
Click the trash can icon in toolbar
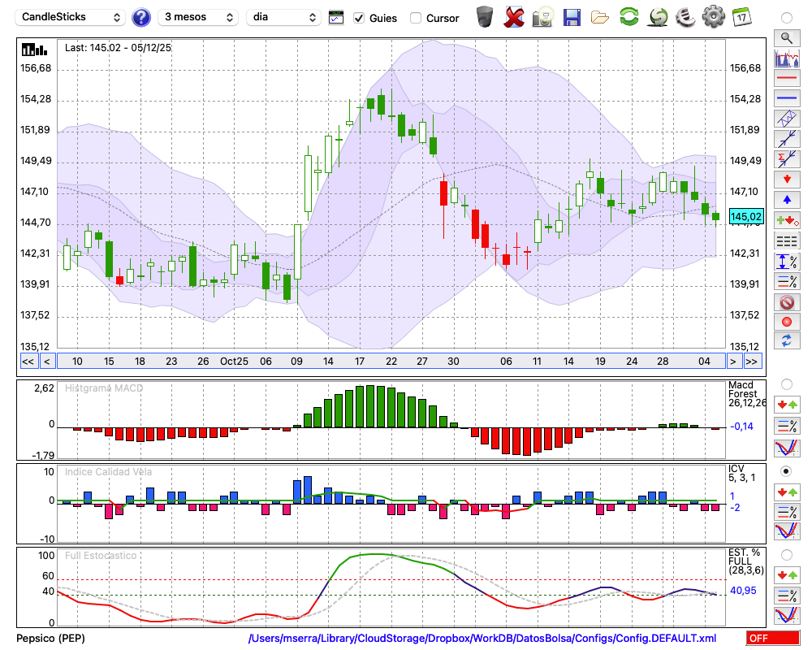pyautogui.click(x=485, y=17)
